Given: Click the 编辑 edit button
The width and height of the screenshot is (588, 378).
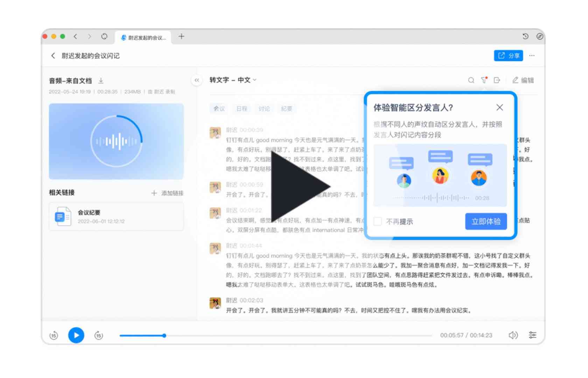Looking at the screenshot, I should [x=523, y=80].
